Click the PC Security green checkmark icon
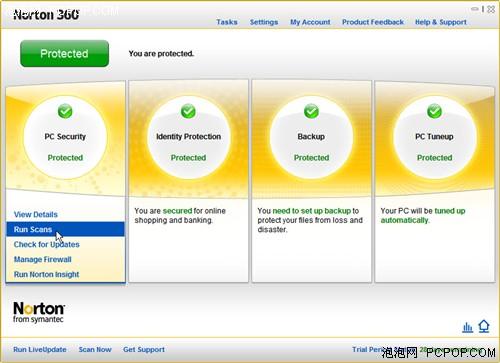500x363 pixels. (65, 111)
